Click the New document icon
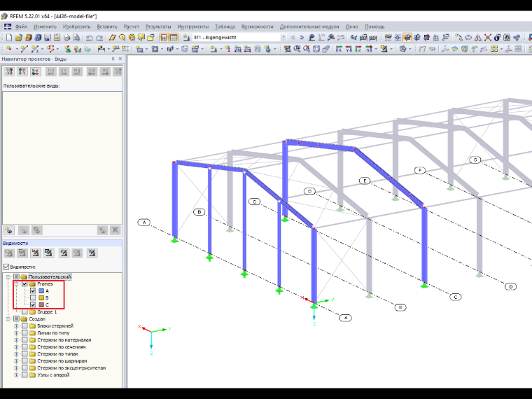532x399 pixels. pyautogui.click(x=9, y=38)
